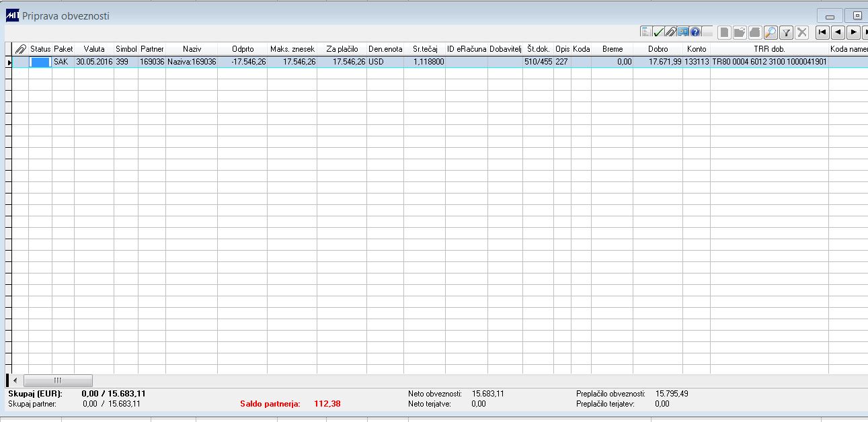
Task: Click the green checkmark confirm icon
Action: click(x=659, y=32)
